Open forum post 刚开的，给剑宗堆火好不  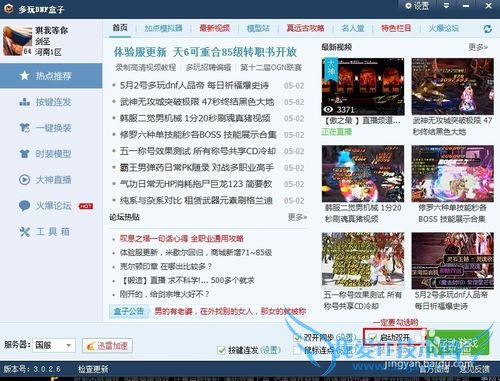pyautogui.click(x=165, y=294)
